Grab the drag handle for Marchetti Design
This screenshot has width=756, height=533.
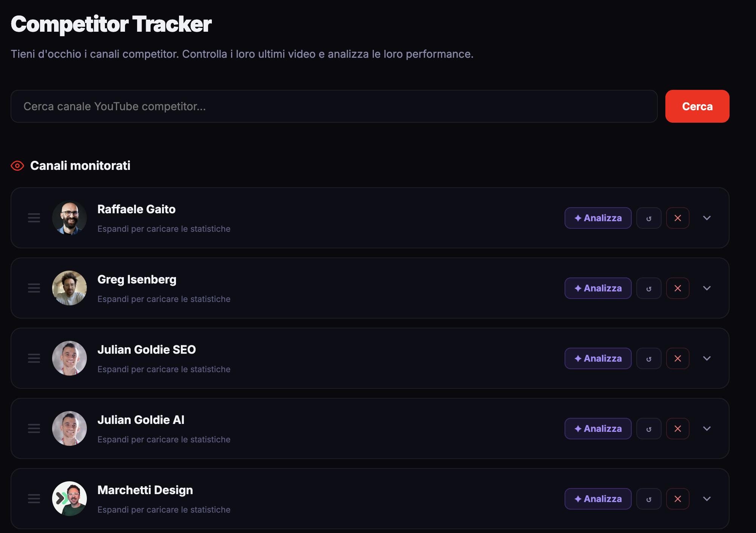tap(34, 499)
